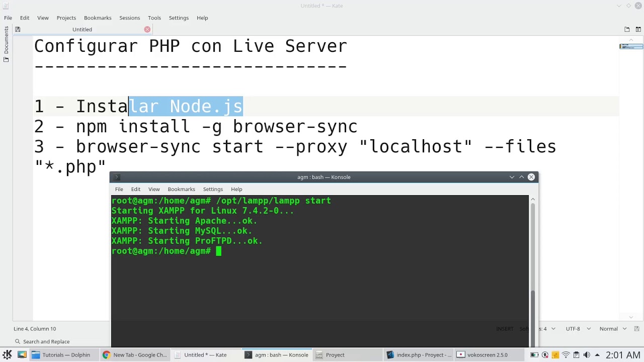Click the split view icon above the editor

tap(638, 29)
